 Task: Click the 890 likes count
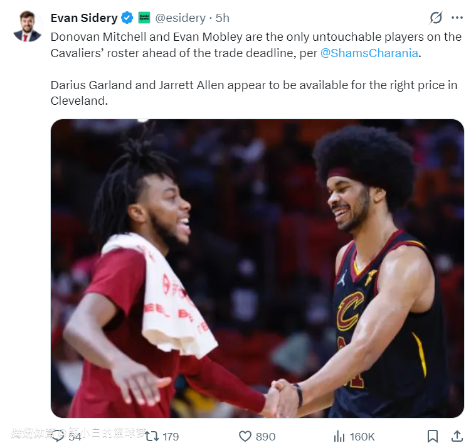(265, 436)
